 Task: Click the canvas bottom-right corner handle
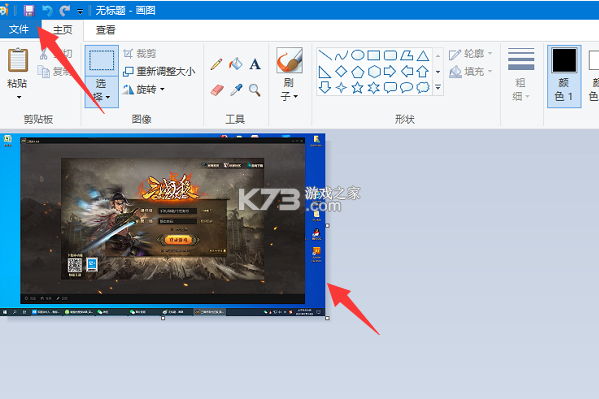[x=327, y=318]
